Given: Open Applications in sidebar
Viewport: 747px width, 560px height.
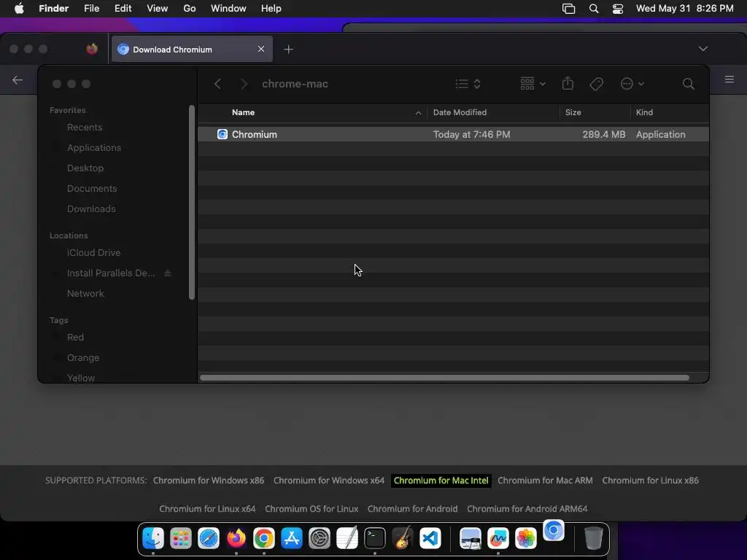Looking at the screenshot, I should click(x=94, y=147).
